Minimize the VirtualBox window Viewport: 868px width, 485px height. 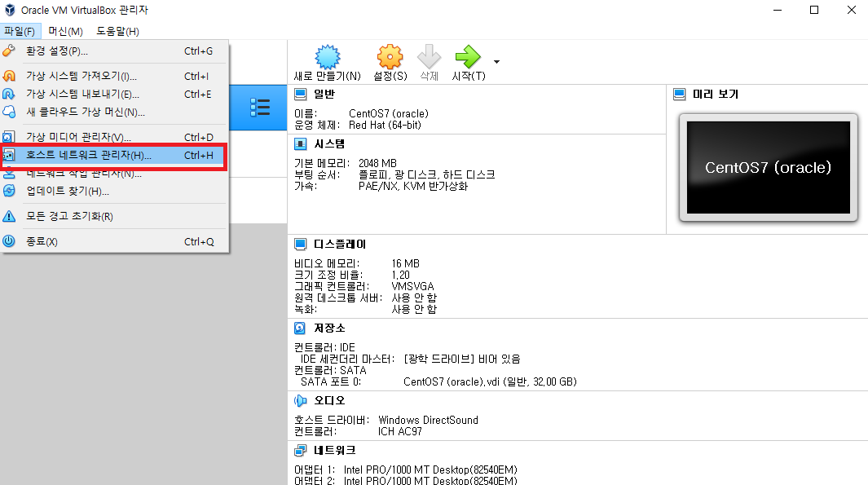778,10
